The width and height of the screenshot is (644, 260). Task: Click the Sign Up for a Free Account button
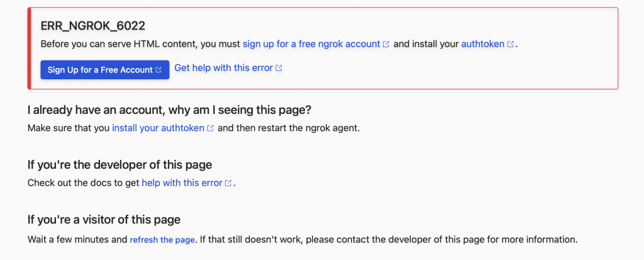pos(105,69)
